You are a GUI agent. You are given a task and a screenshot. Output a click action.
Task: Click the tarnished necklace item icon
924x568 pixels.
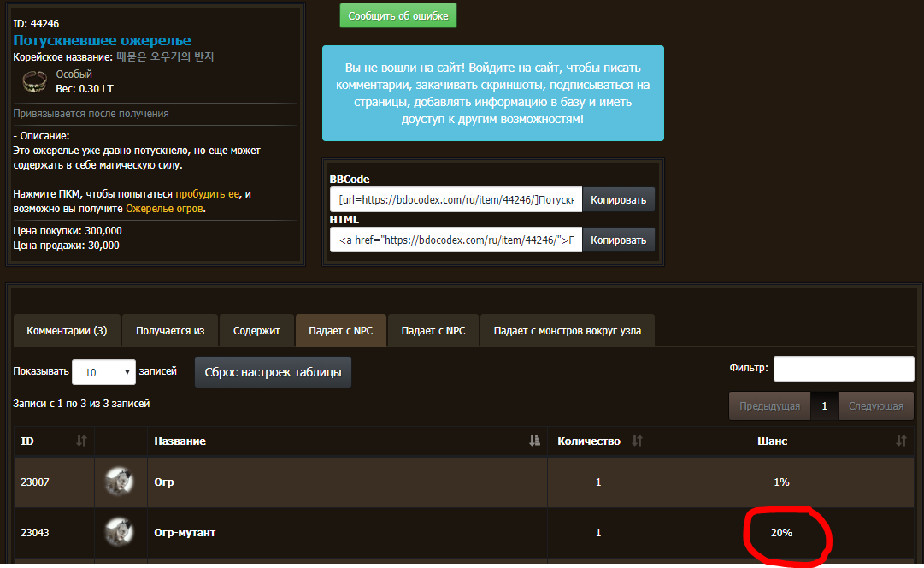tap(34, 81)
